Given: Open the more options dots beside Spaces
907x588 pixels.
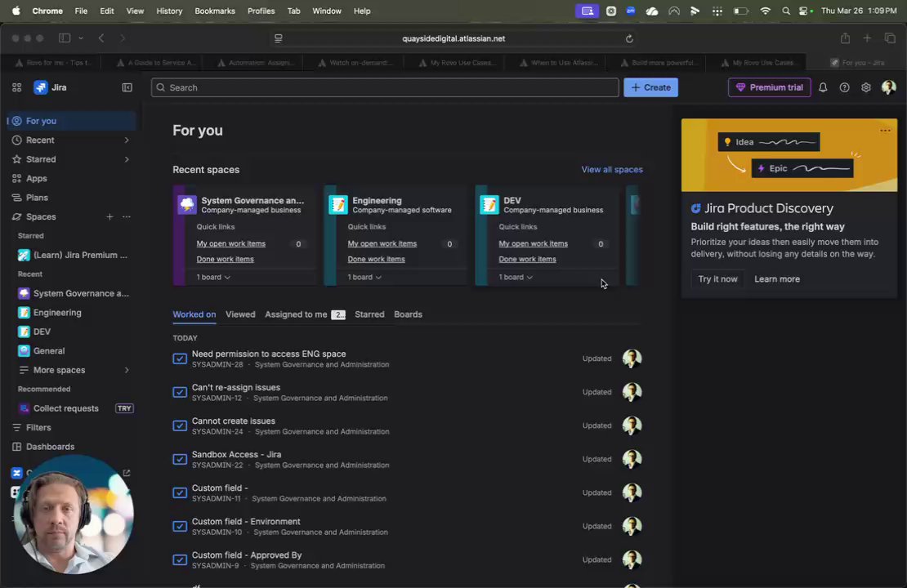Looking at the screenshot, I should (126, 216).
